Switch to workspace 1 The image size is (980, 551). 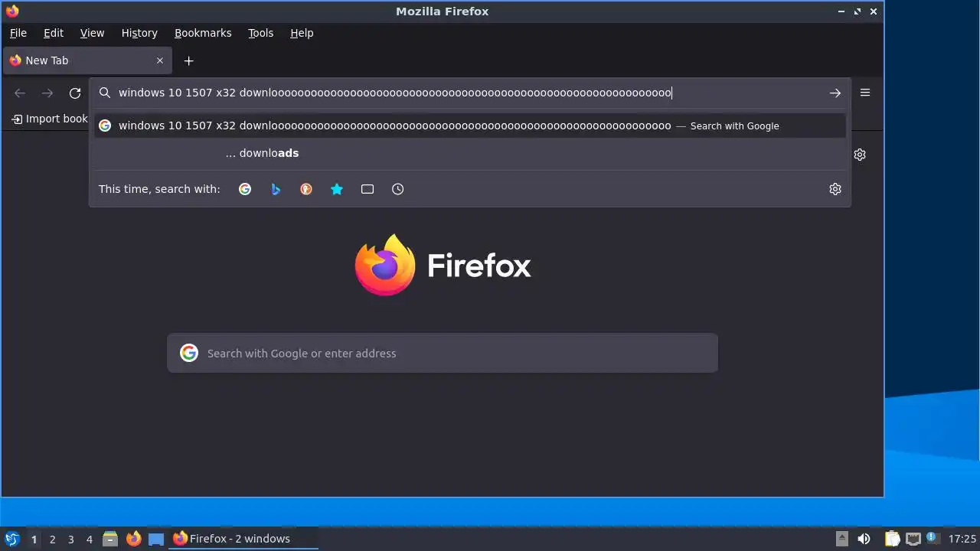click(x=34, y=539)
